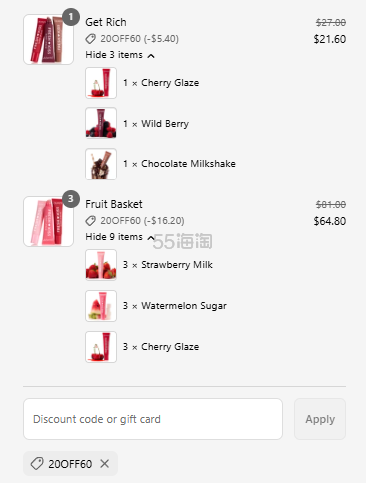Click the Strawberry Milk thumbnail

pyautogui.click(x=101, y=265)
